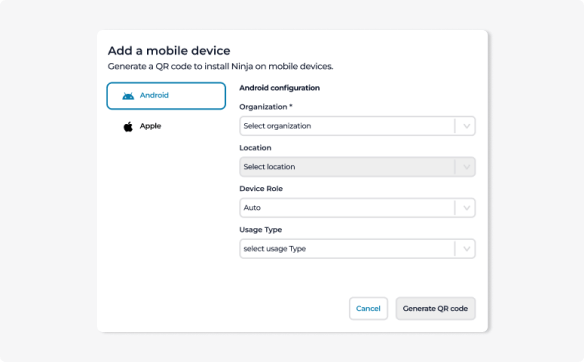
Task: Expand the Organization dropdown chevron
Action: [466, 126]
